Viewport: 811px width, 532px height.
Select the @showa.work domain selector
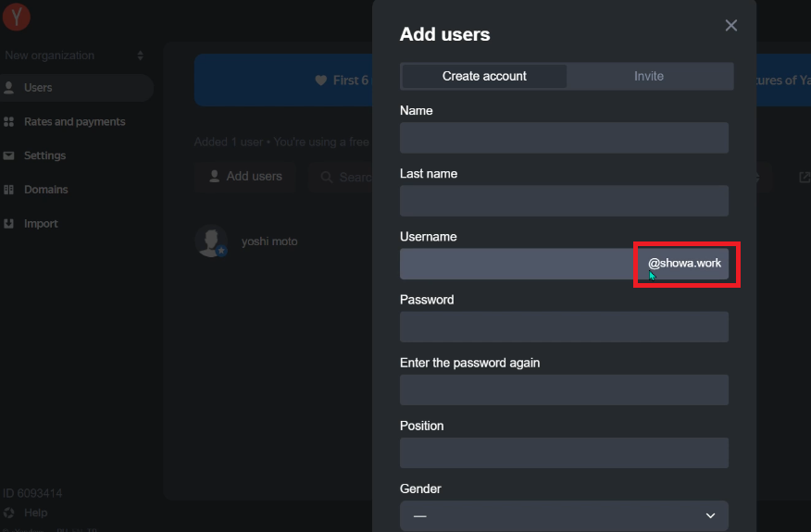coord(684,264)
